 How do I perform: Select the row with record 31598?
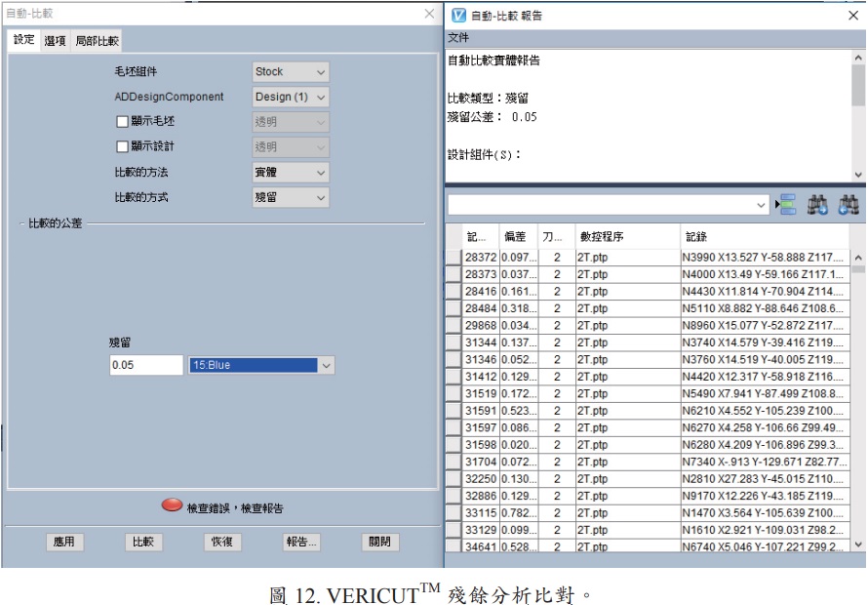(x=648, y=445)
